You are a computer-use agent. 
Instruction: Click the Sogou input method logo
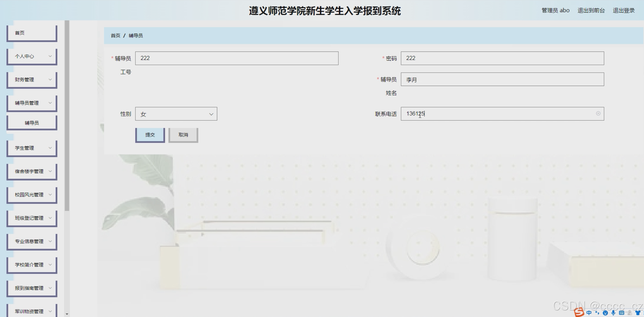[579, 312]
